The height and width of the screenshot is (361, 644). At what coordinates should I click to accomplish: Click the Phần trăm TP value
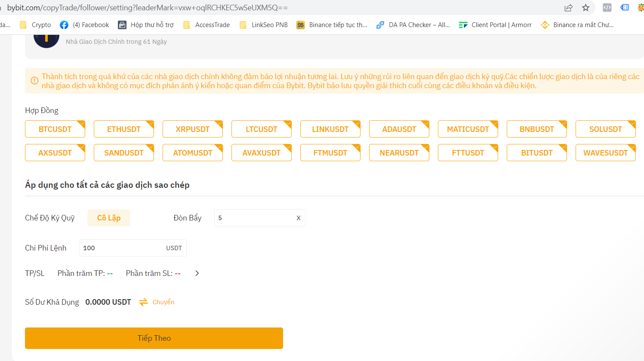click(x=110, y=273)
